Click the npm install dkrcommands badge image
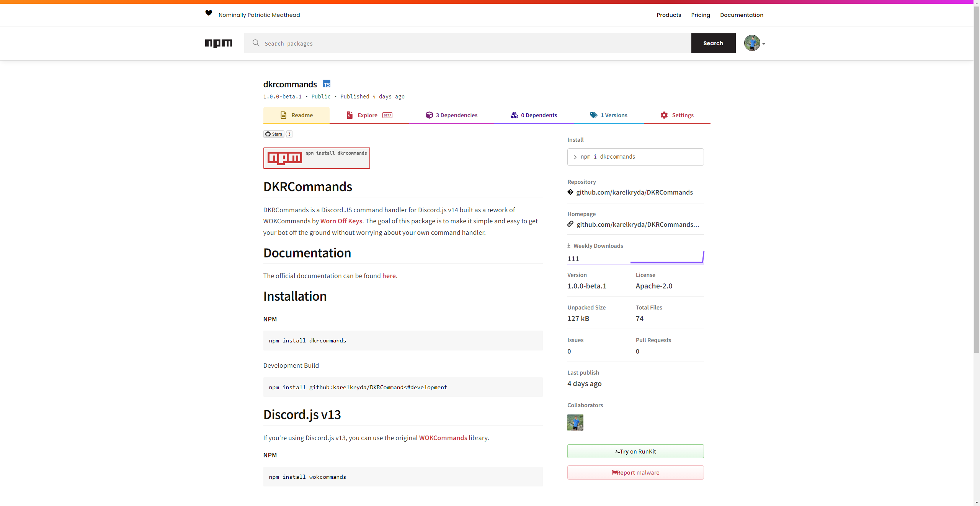The image size is (980, 506). 317,158
